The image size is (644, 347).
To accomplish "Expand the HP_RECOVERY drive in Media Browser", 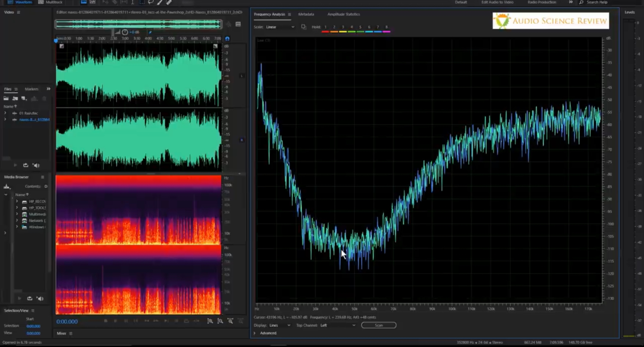I will [x=17, y=201].
